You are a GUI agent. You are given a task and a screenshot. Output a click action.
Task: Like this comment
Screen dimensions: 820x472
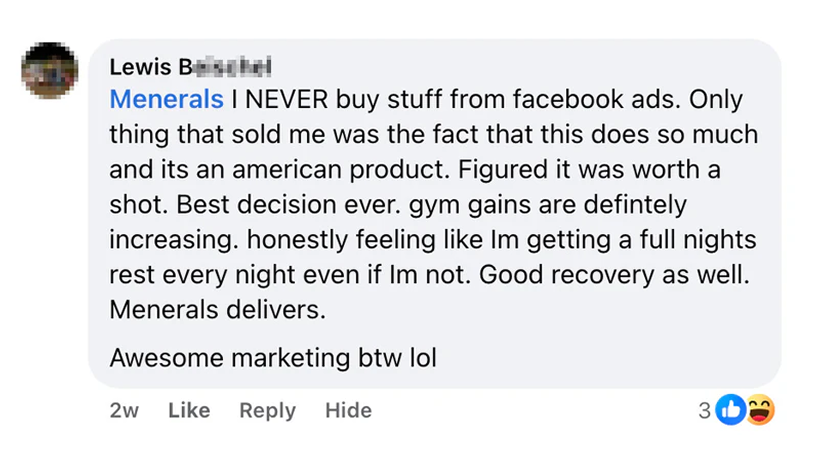(x=189, y=410)
